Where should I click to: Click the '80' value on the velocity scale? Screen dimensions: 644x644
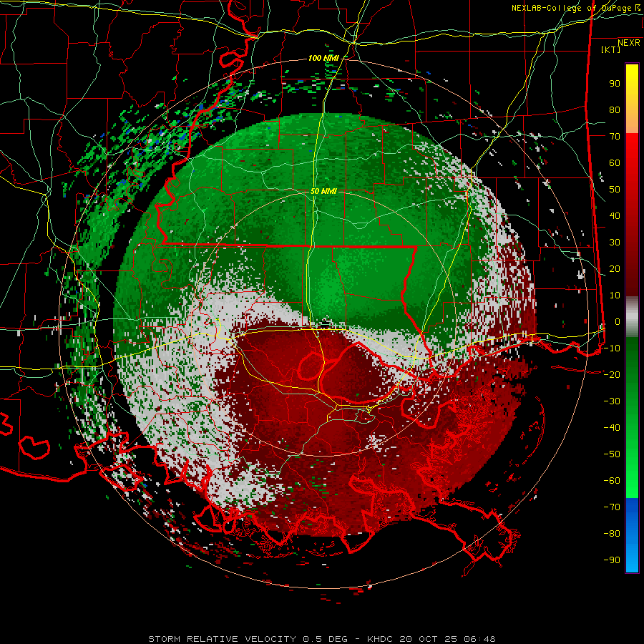(x=615, y=110)
